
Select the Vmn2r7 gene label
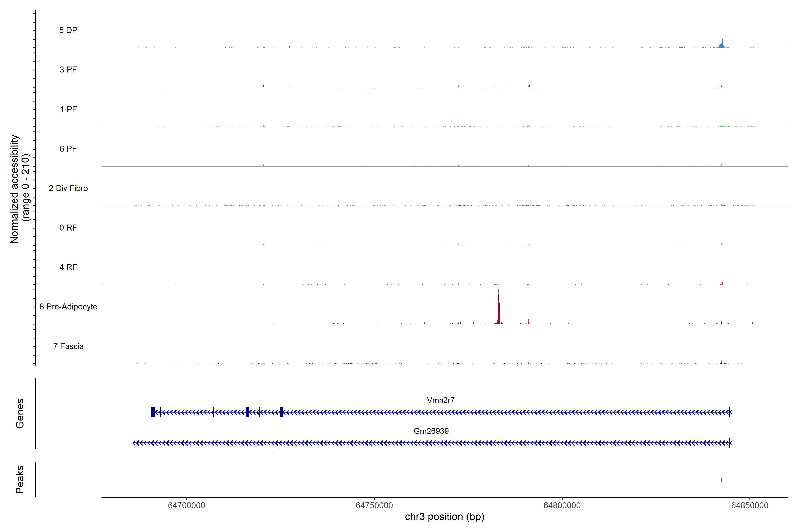(x=440, y=400)
